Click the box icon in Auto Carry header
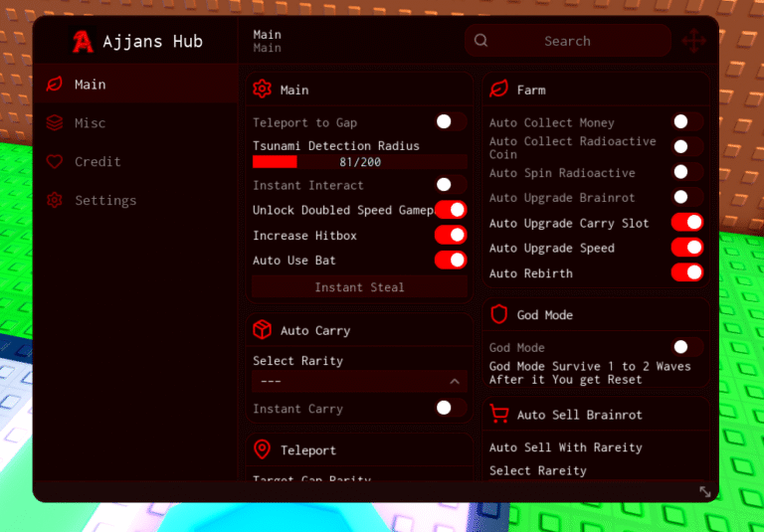The height and width of the screenshot is (532, 764). pos(263,330)
